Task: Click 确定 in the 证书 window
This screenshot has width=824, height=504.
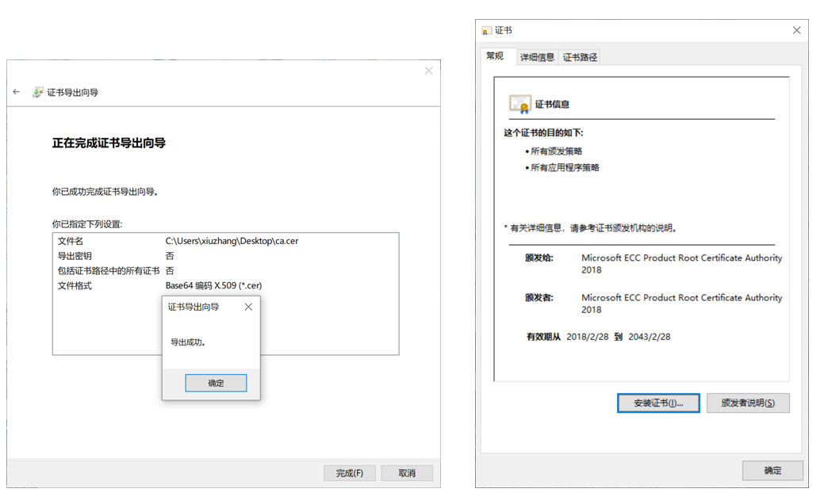Action: point(772,471)
